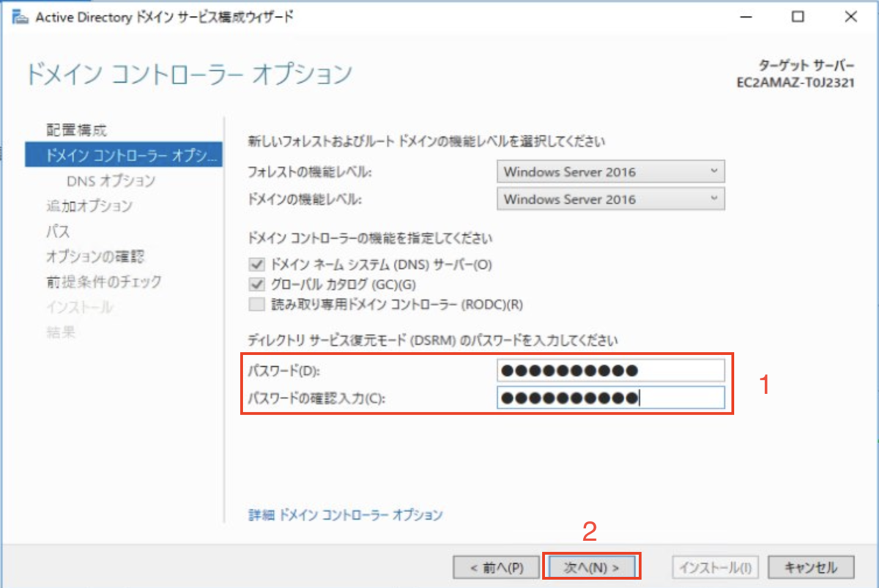This screenshot has width=879, height=588.
Task: Click the ドメインの機能レベル label
Action: coord(305,200)
